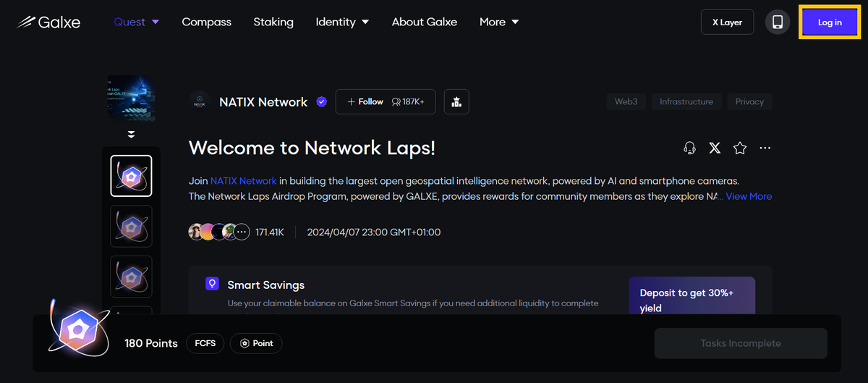Viewport: 868px width, 383px height.
Task: Click the Log in button
Action: (x=830, y=22)
